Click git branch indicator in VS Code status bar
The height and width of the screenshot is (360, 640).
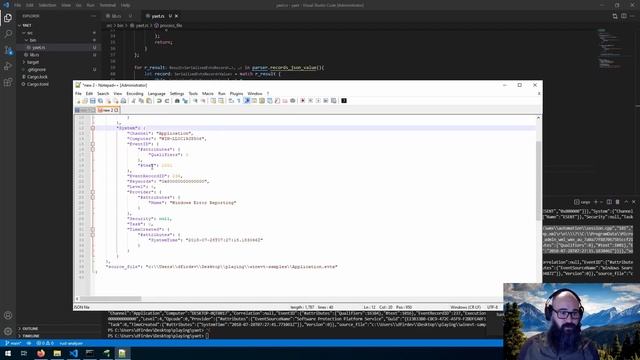tap(13, 343)
